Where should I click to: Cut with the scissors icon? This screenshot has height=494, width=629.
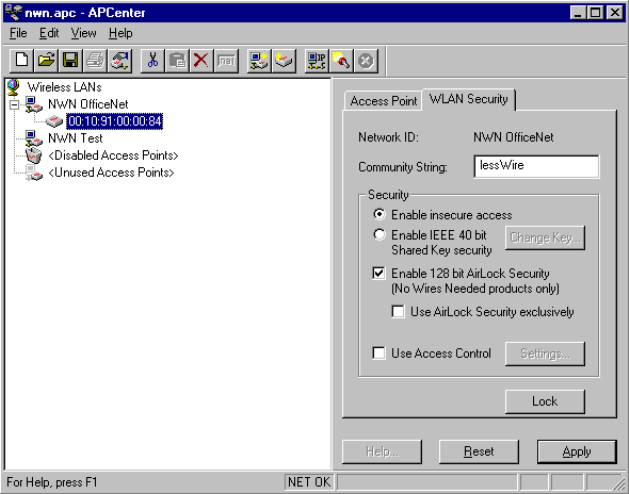coord(153,61)
